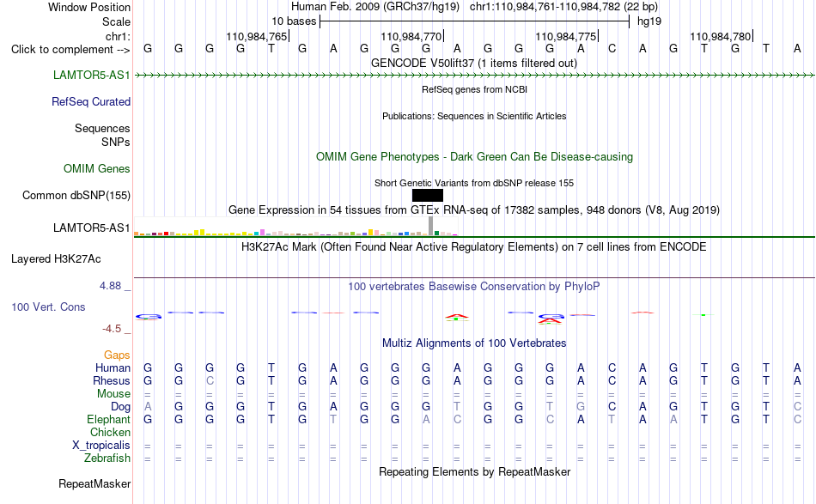
Task: Click the 4.88 PhyloP upper value
Action: point(110,286)
